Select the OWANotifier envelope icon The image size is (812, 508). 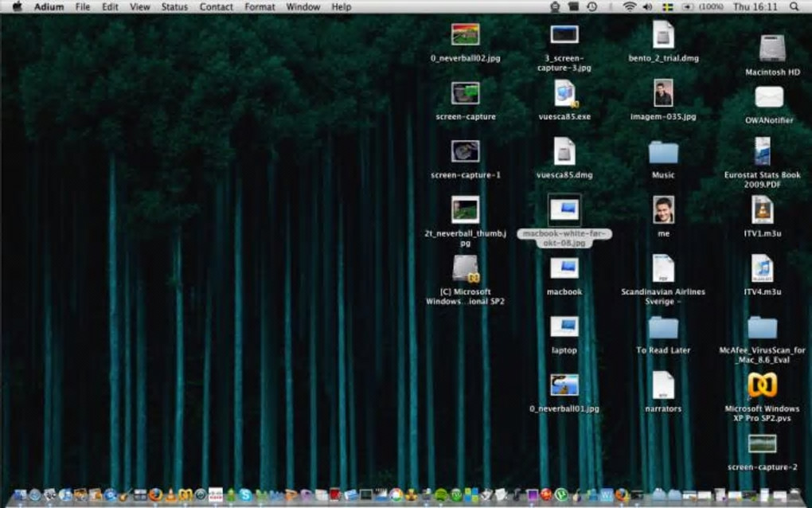[x=768, y=97]
